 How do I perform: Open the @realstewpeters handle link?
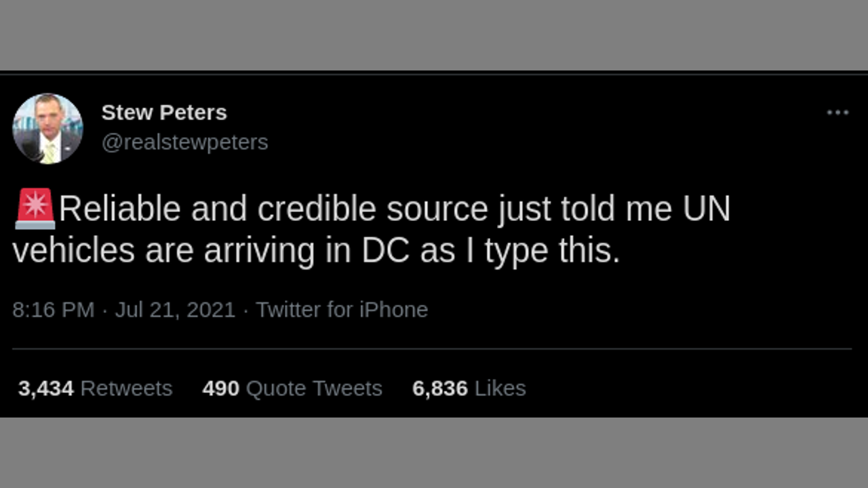tap(184, 142)
